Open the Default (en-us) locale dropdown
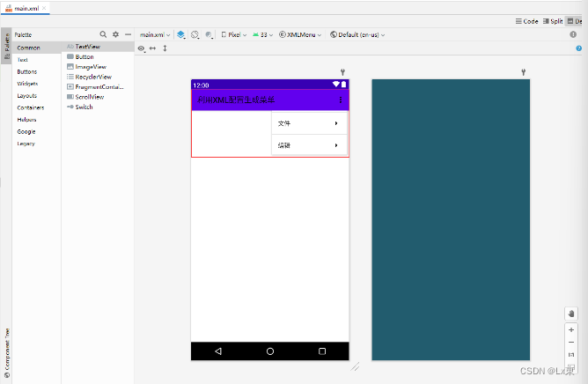Viewport: 588px width, 384px height. [357, 35]
